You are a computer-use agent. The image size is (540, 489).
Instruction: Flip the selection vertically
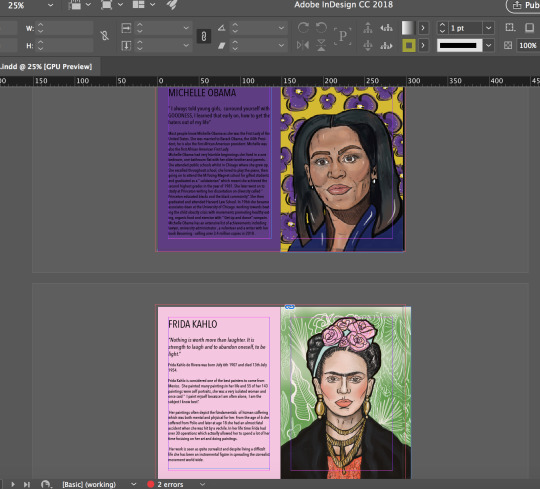click(321, 45)
